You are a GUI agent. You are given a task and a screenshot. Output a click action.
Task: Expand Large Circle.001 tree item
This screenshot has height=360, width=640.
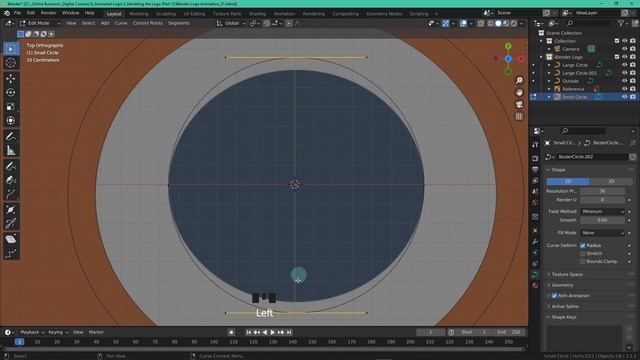(x=549, y=73)
